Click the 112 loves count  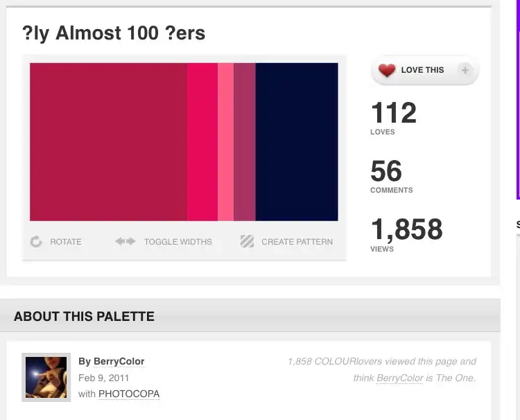coord(394,113)
